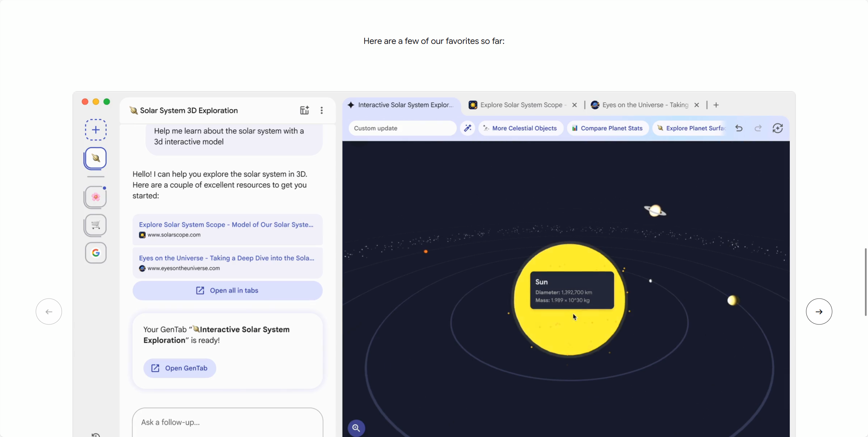Open the pink flower task icon
This screenshot has width=868, height=437.
point(96,197)
